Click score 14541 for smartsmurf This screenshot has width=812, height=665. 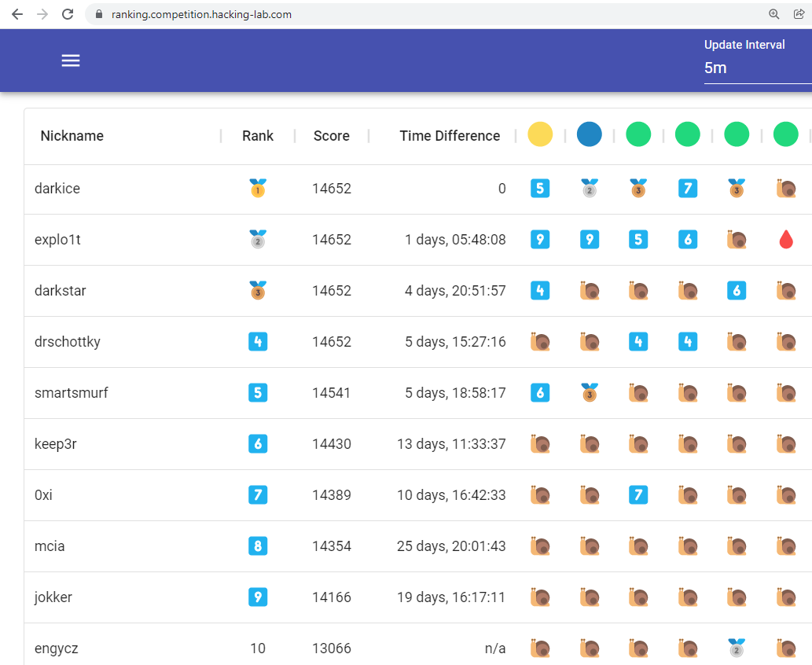332,392
